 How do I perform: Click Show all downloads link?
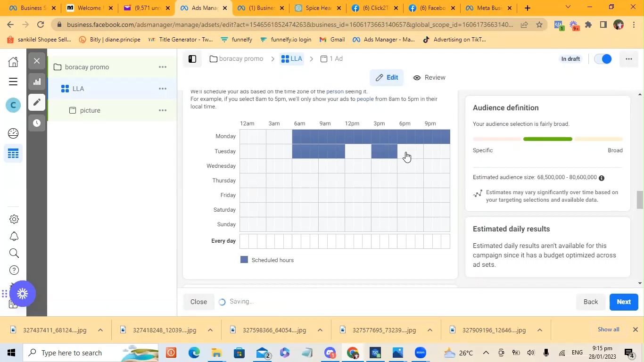coord(609,329)
